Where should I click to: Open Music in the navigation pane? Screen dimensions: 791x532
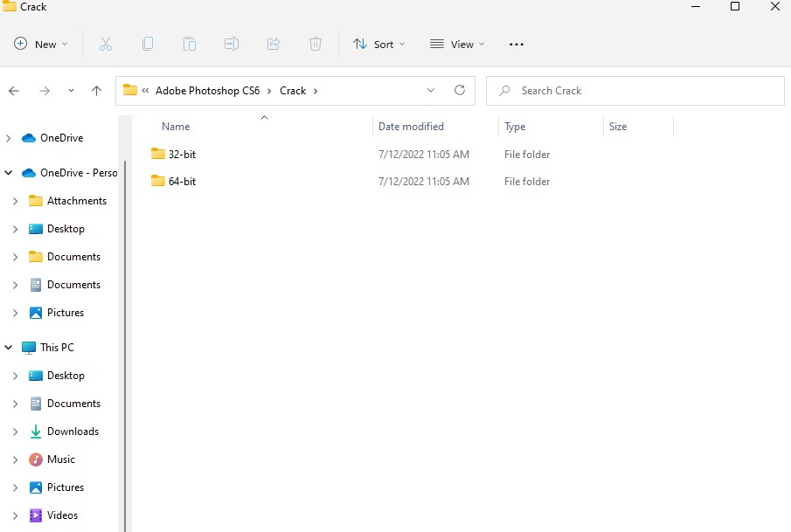click(61, 459)
